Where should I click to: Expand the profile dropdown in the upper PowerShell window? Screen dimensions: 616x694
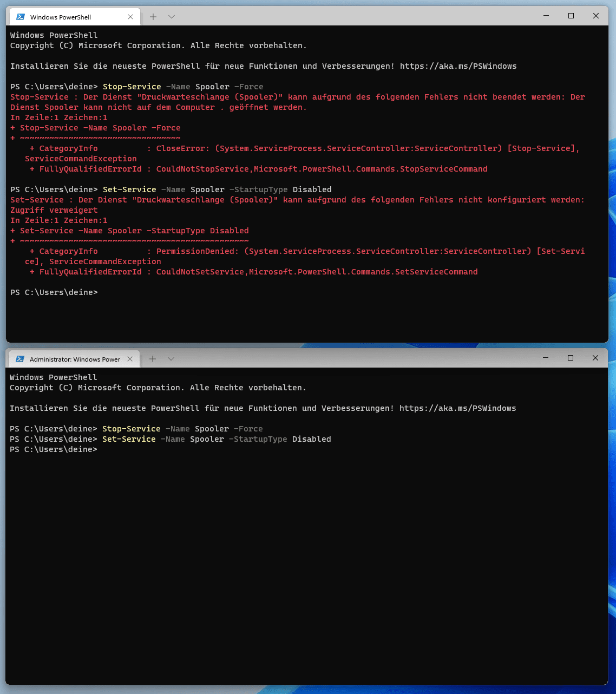tap(172, 17)
